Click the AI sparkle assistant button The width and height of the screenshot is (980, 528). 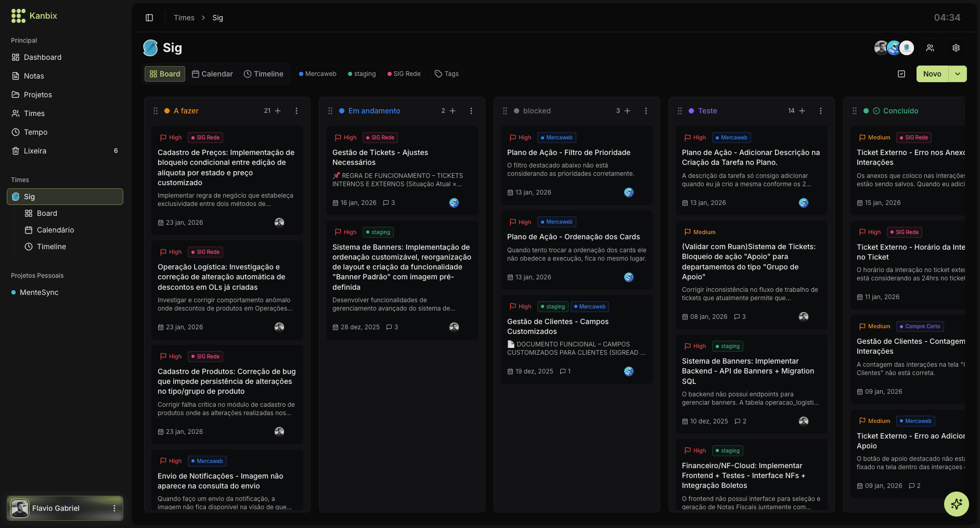[956, 504]
